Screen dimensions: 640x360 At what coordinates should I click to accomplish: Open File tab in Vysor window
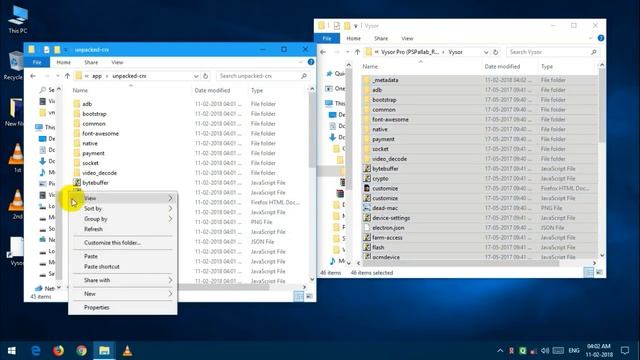pos(327,38)
